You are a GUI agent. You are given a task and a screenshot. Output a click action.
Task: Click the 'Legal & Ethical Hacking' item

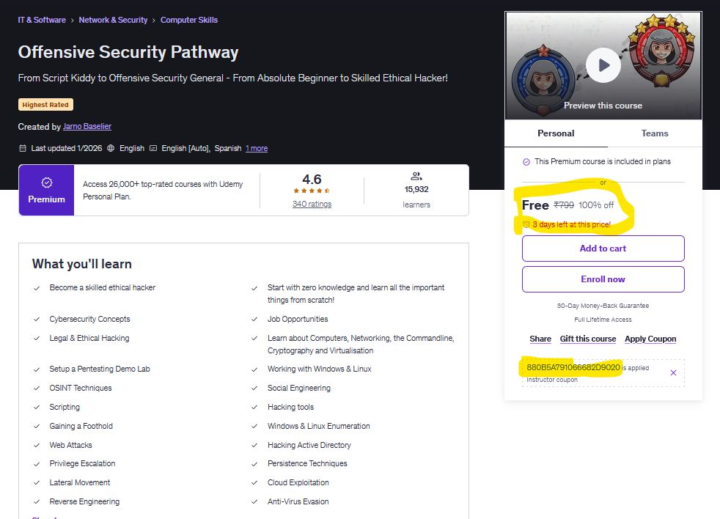[89, 338]
